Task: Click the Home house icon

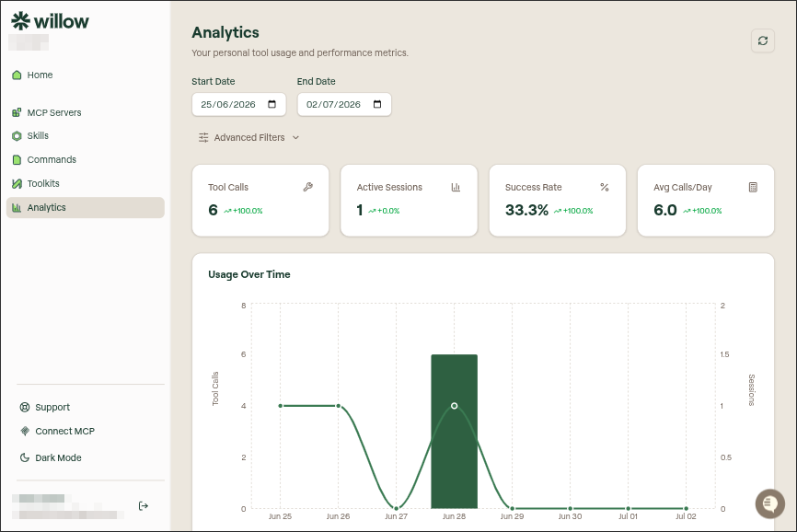Action: click(17, 75)
